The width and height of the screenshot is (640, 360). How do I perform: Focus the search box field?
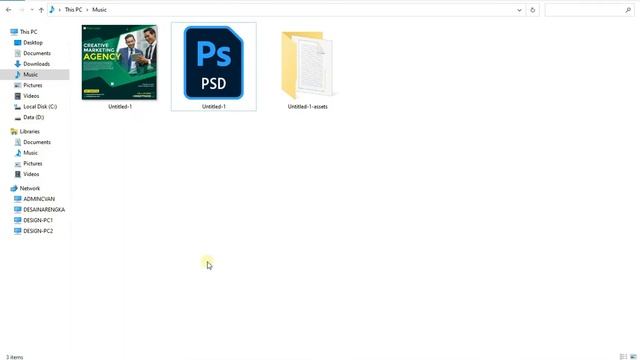tap(589, 10)
